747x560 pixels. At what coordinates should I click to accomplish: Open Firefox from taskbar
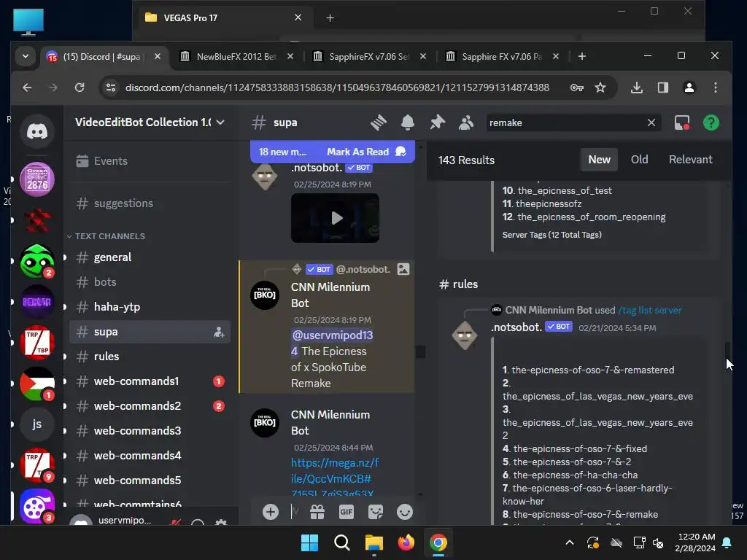click(x=406, y=542)
